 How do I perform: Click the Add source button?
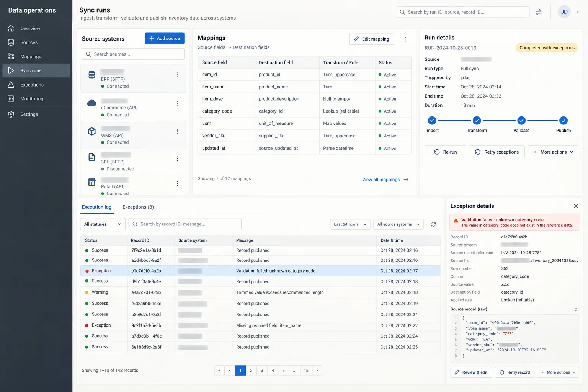tap(165, 38)
